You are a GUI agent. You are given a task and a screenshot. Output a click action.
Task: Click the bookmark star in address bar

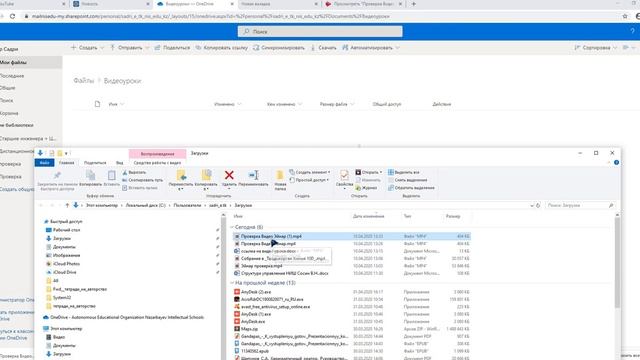point(625,16)
